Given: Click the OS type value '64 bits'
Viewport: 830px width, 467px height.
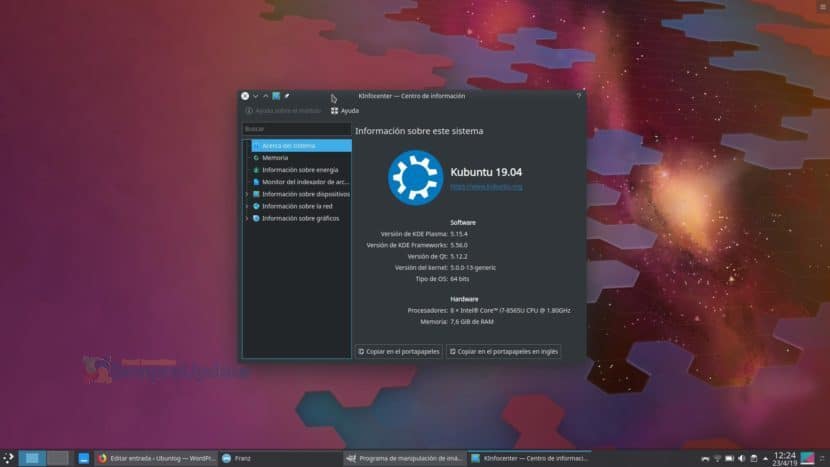Looking at the screenshot, I should pos(459,279).
